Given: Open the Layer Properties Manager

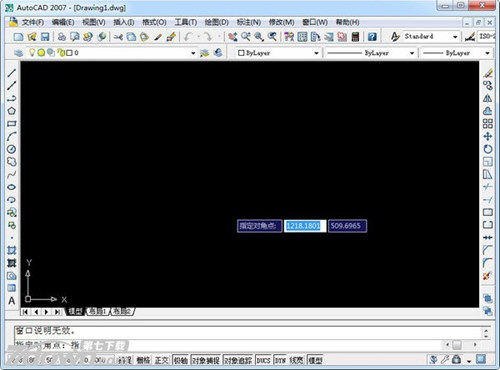Looking at the screenshot, I should tap(19, 53).
